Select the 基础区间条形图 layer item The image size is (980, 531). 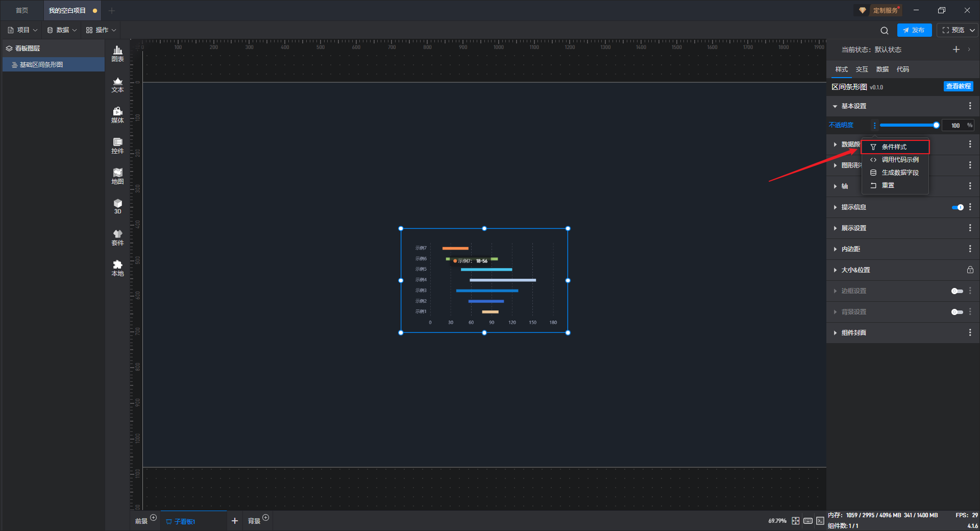pyautogui.click(x=41, y=65)
